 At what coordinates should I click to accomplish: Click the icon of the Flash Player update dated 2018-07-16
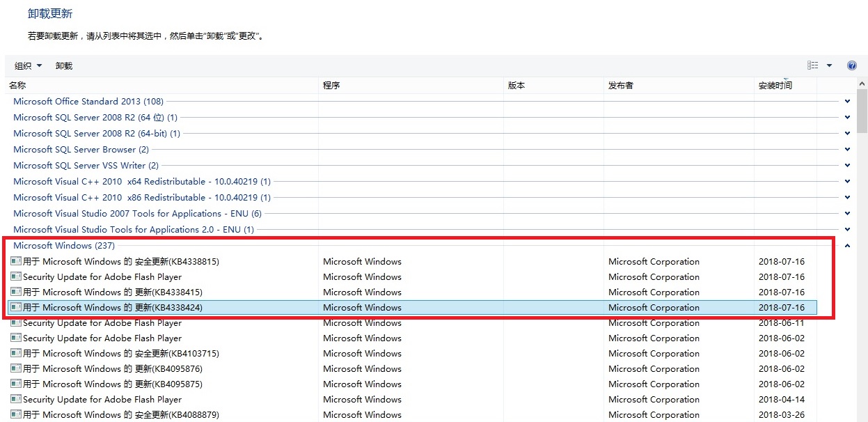16,277
